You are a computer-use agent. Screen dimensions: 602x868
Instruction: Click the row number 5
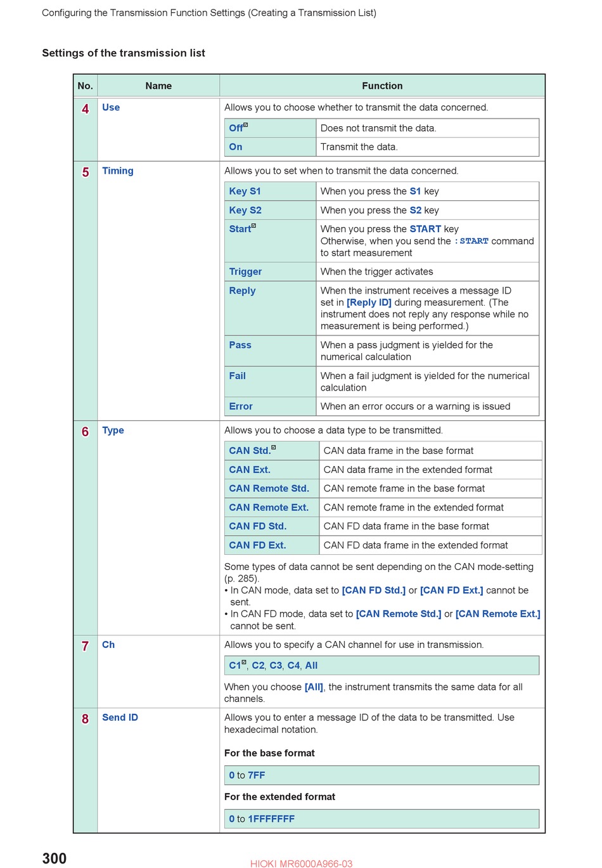pyautogui.click(x=86, y=172)
